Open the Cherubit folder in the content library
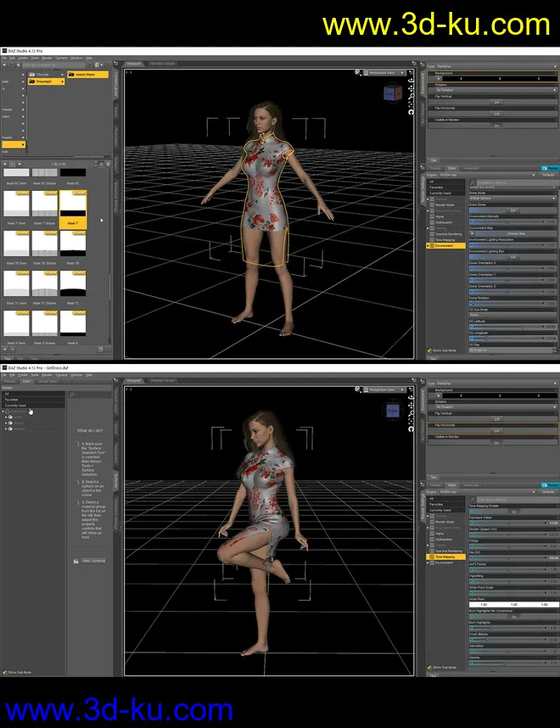The height and width of the screenshot is (728, 560). (x=42, y=74)
